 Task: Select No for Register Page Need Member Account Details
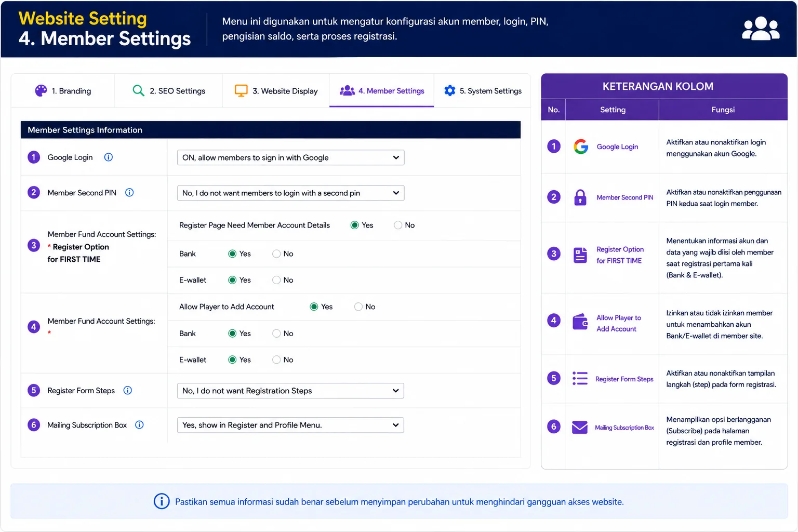398,225
